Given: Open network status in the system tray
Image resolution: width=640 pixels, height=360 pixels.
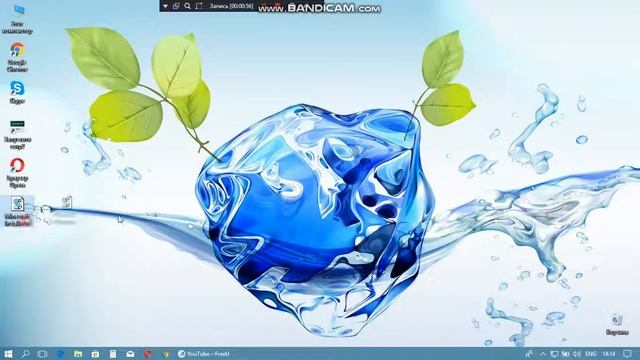Looking at the screenshot, I should (554, 354).
